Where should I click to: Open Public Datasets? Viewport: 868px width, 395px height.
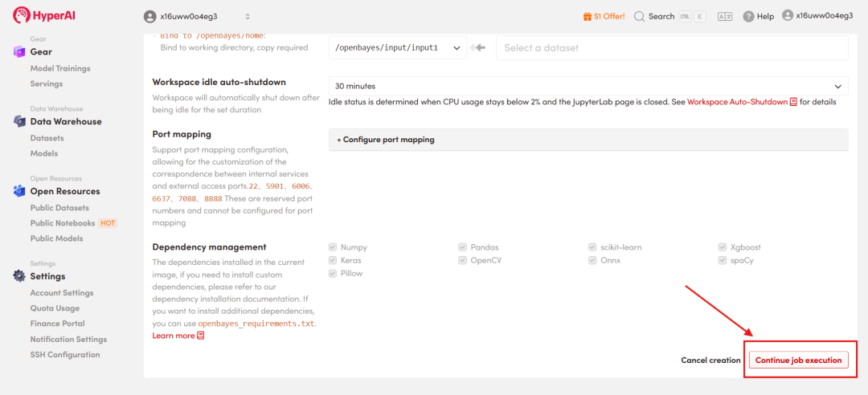click(59, 208)
